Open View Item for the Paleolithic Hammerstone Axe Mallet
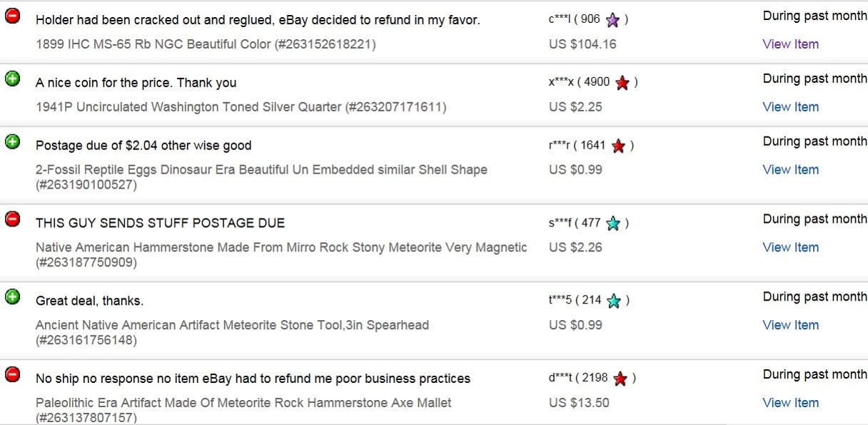This screenshot has width=868, height=425. coord(790,403)
